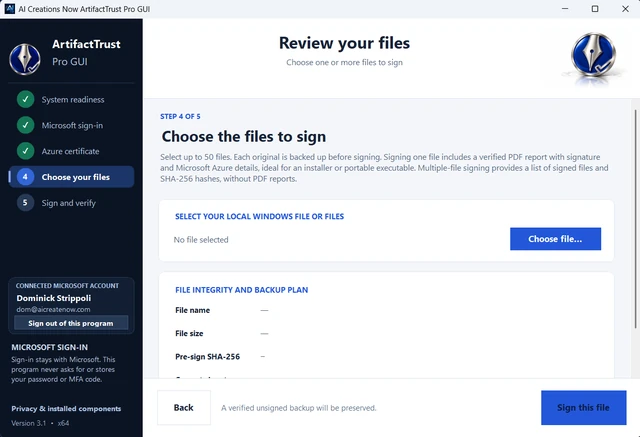Click the vertical scrollbar on the right

point(635,218)
